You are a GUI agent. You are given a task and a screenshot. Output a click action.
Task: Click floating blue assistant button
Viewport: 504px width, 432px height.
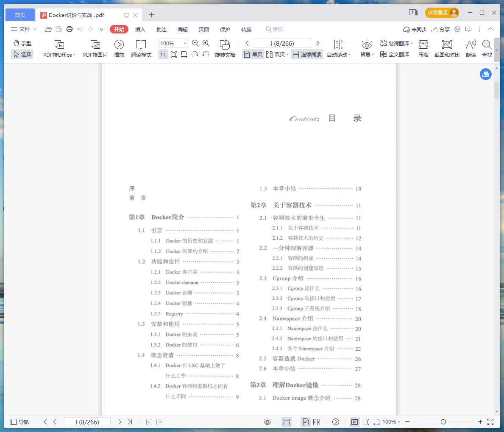pos(486,75)
